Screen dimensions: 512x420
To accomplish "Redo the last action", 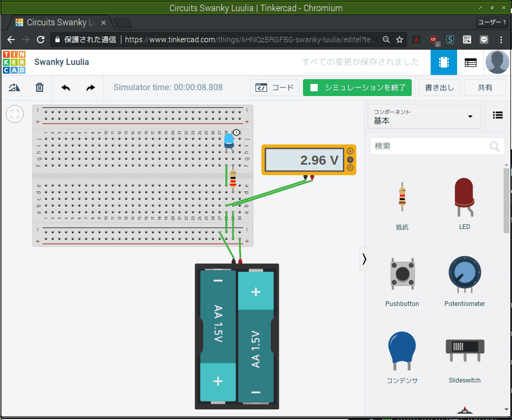I will click(90, 88).
